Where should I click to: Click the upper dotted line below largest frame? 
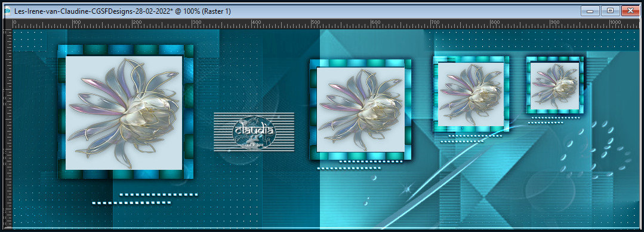pos(159,194)
